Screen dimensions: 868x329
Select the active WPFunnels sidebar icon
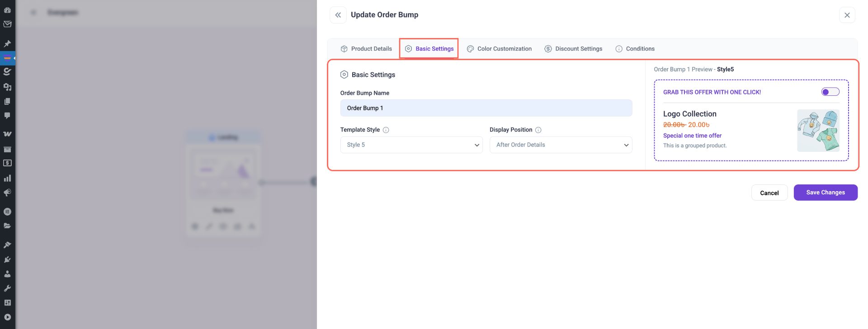7,58
